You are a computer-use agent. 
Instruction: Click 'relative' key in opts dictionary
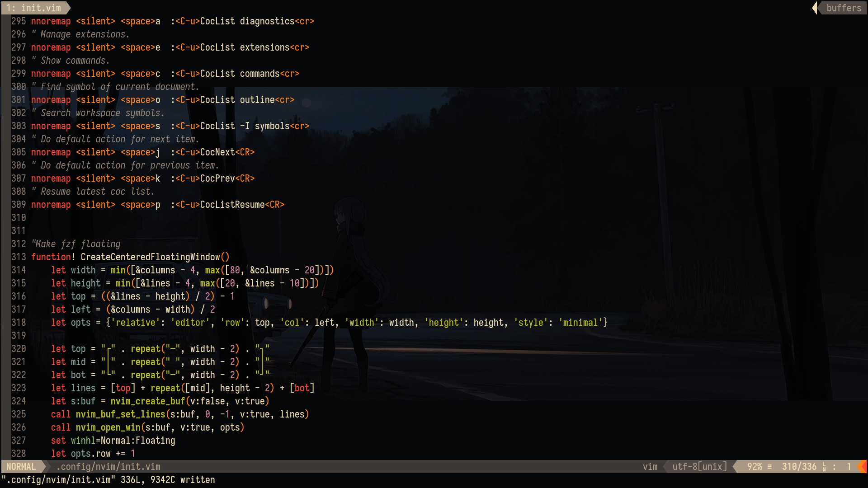point(135,323)
